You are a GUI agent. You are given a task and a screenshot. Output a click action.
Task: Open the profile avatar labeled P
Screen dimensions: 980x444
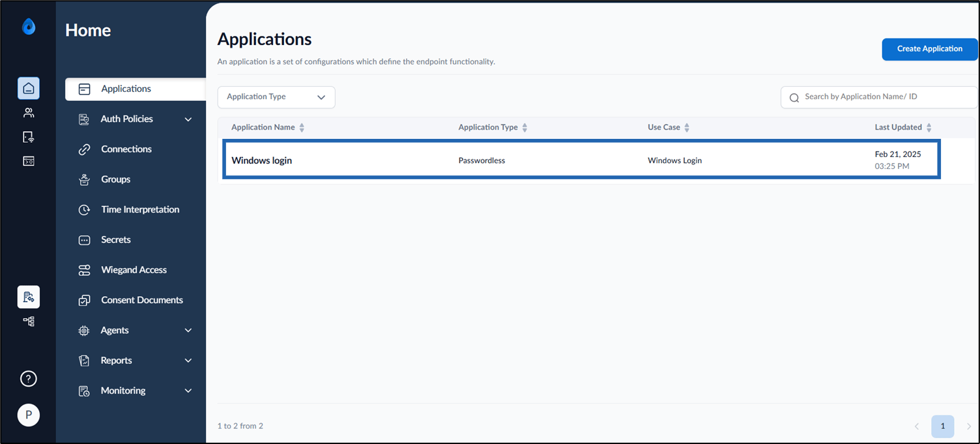pyautogui.click(x=29, y=415)
